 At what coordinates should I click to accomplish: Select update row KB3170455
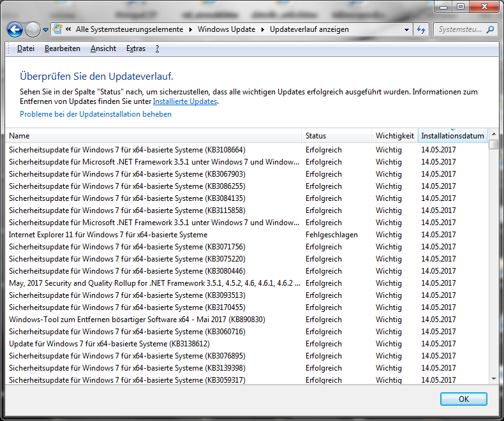click(x=247, y=307)
